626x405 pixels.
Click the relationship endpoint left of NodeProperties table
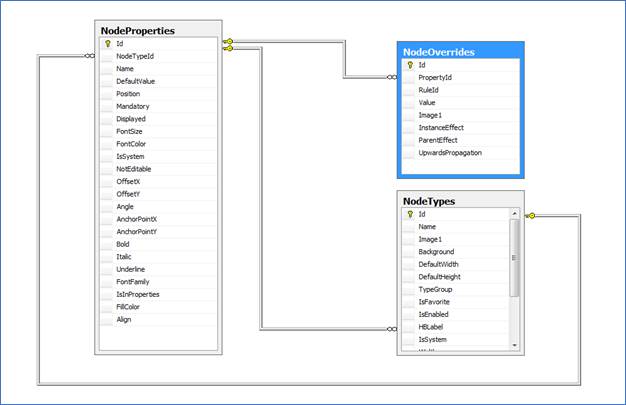pos(87,57)
